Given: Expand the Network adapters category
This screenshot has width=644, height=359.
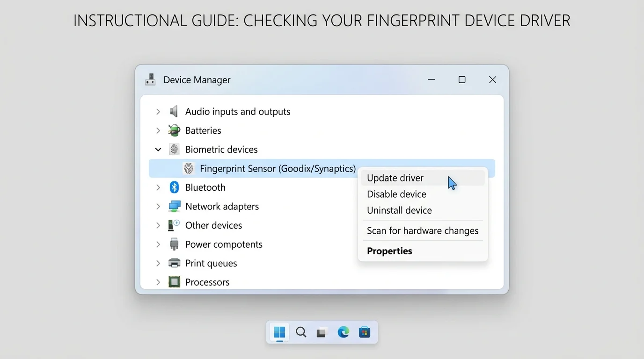Looking at the screenshot, I should point(158,207).
